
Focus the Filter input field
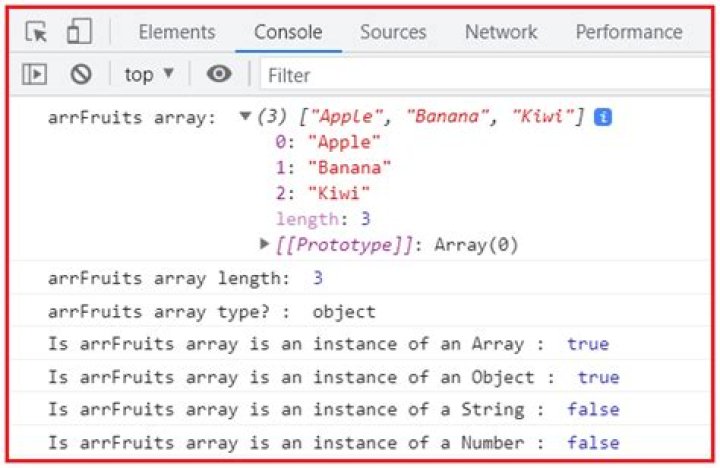pos(485,75)
